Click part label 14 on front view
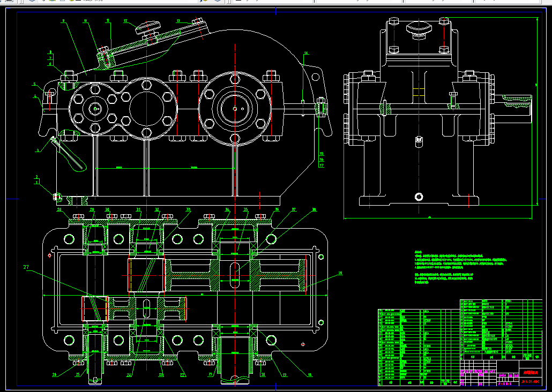 coord(306,53)
